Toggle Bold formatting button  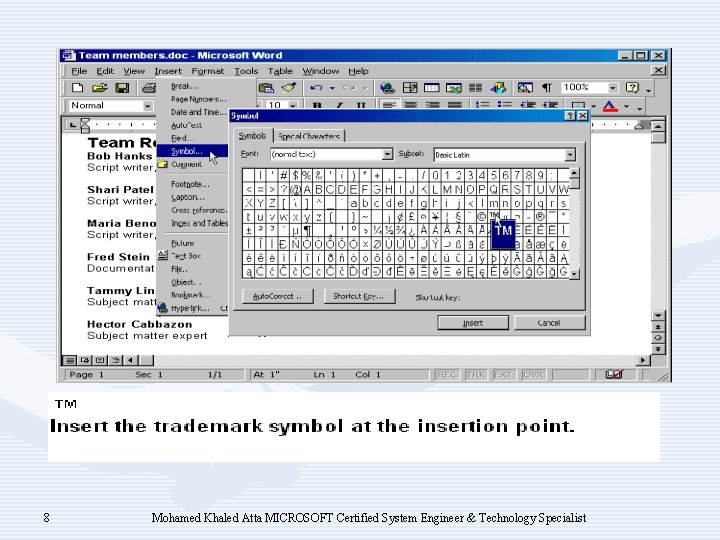(317, 106)
